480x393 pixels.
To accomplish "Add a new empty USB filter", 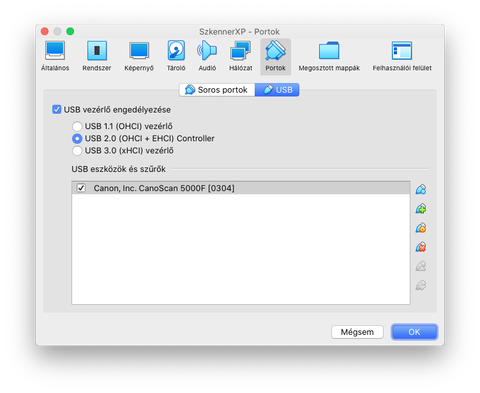I will click(x=421, y=189).
